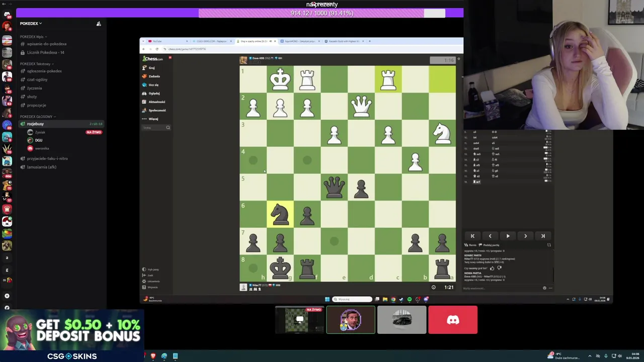Click the Chess.com logo
Screen dimensions: 644x362
click(152, 59)
